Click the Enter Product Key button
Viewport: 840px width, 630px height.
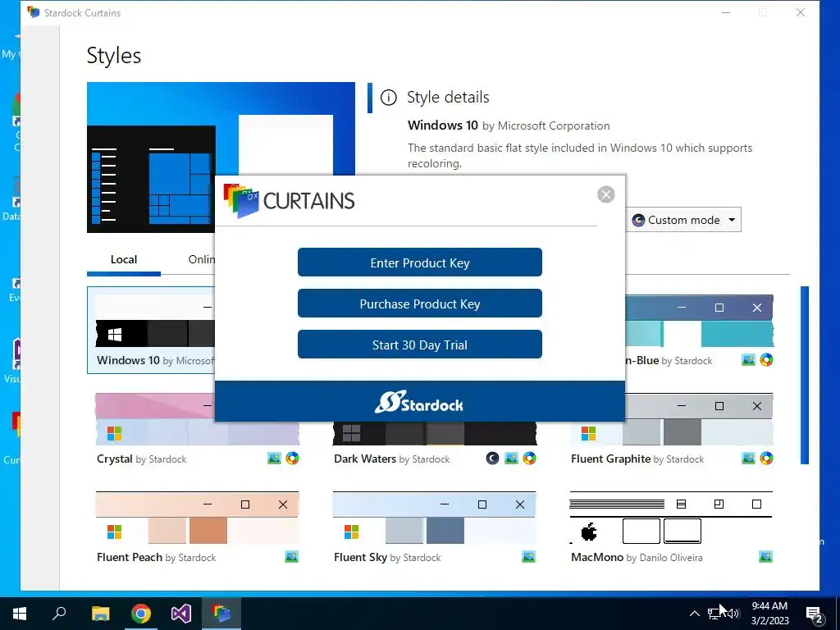(420, 262)
